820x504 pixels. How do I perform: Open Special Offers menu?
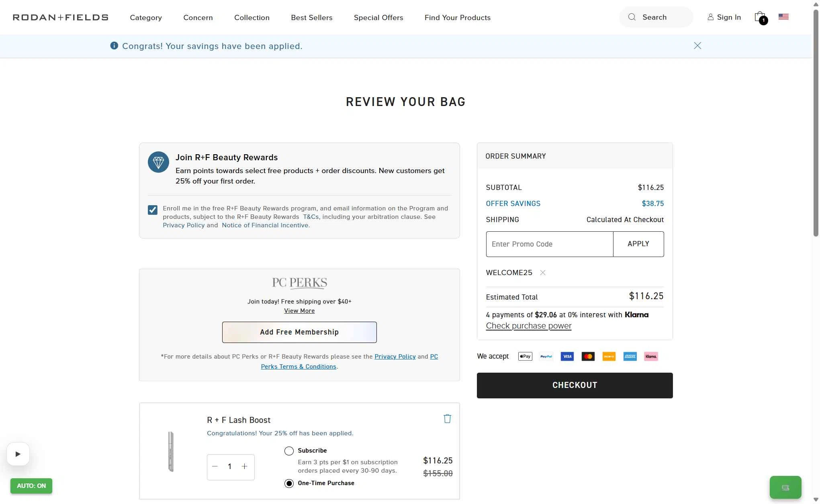tap(378, 18)
